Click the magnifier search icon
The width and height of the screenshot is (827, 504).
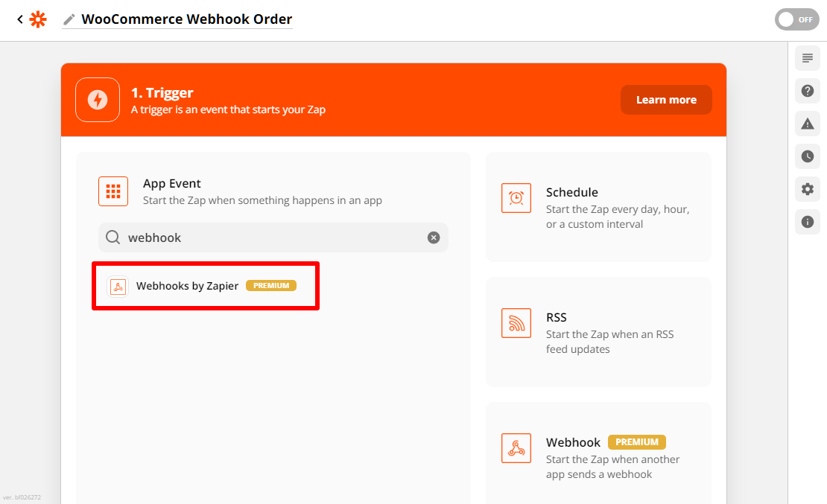pos(113,237)
